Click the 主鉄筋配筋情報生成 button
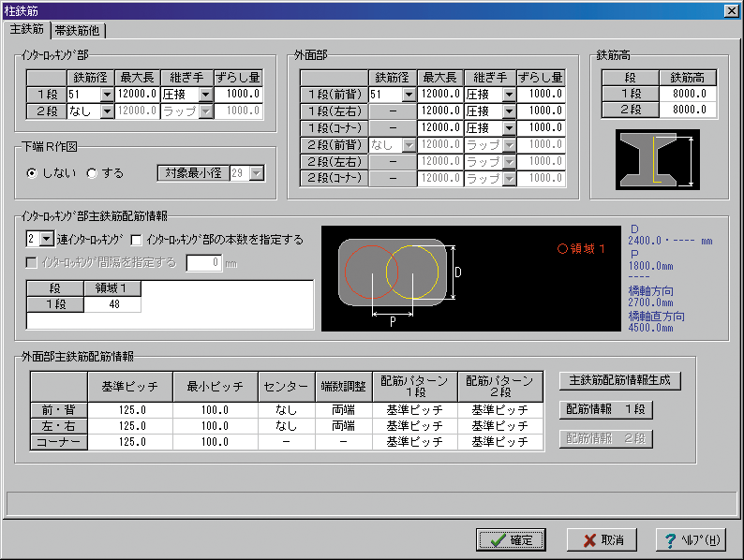The image size is (744, 560). pos(619,381)
